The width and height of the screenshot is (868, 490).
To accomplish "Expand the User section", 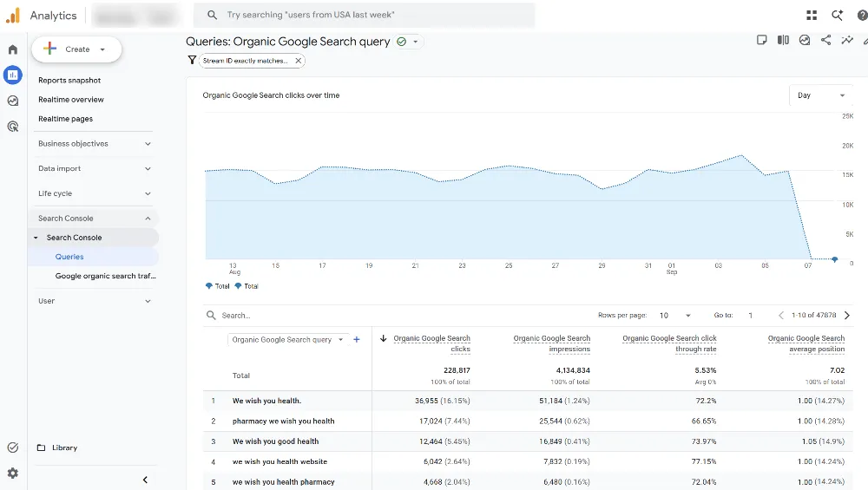I will 94,301.
